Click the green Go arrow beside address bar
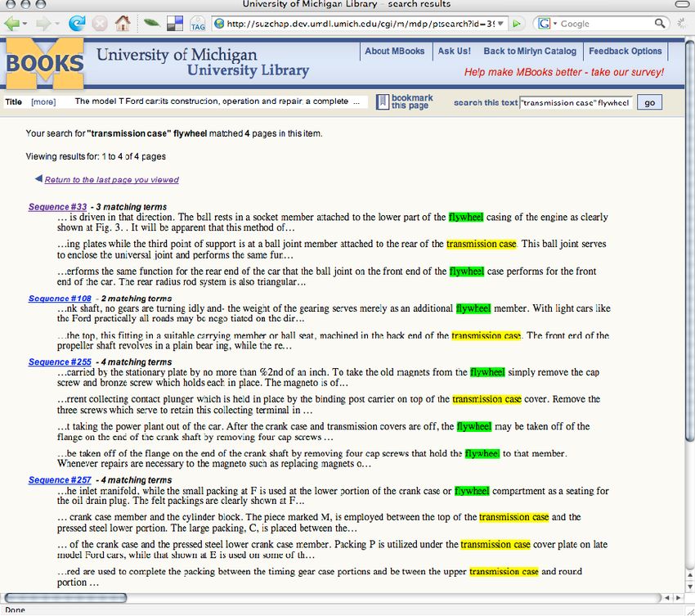This screenshot has height=616, width=695. 517,24
